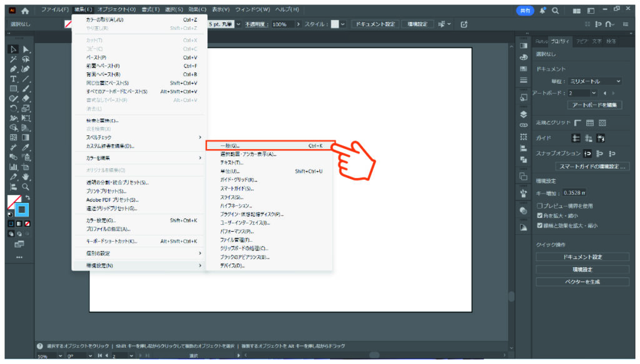
Task: Uncheck the 線幅と効果を拡大・縮小 checkbox
Action: [x=540, y=225]
